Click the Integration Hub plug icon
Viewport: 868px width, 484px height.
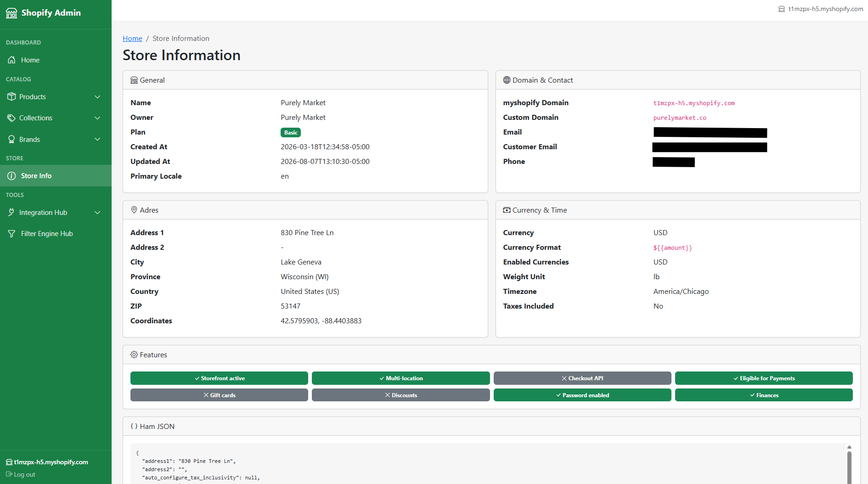tap(11, 213)
